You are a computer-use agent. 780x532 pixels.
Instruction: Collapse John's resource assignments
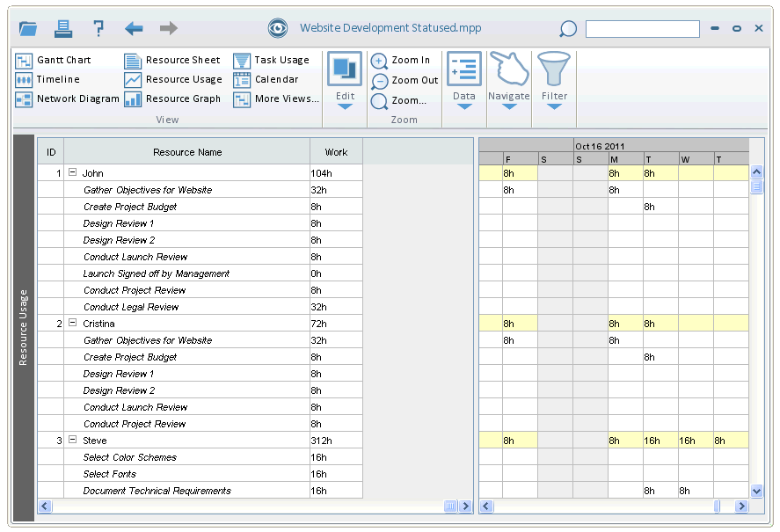[x=73, y=173]
